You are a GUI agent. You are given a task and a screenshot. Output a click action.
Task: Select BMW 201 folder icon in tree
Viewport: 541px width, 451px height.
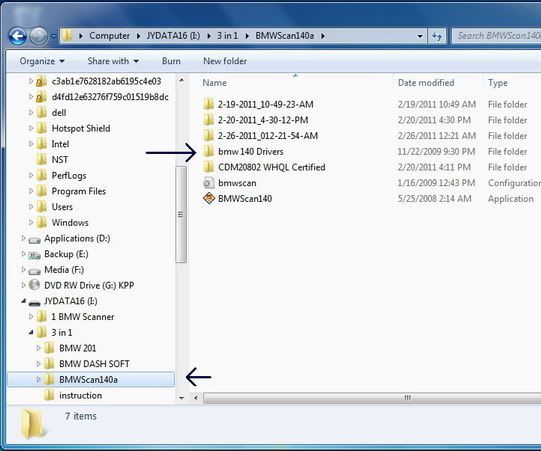49,348
